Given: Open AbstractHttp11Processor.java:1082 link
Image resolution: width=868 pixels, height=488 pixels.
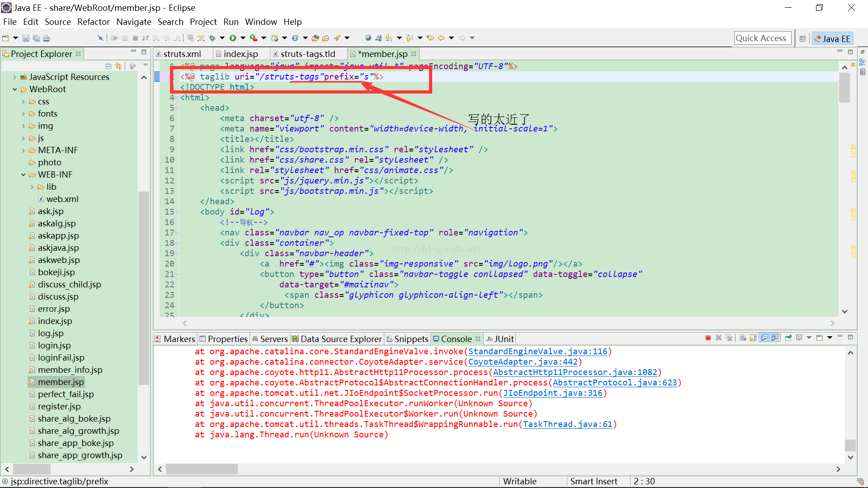Looking at the screenshot, I should pyautogui.click(x=575, y=372).
